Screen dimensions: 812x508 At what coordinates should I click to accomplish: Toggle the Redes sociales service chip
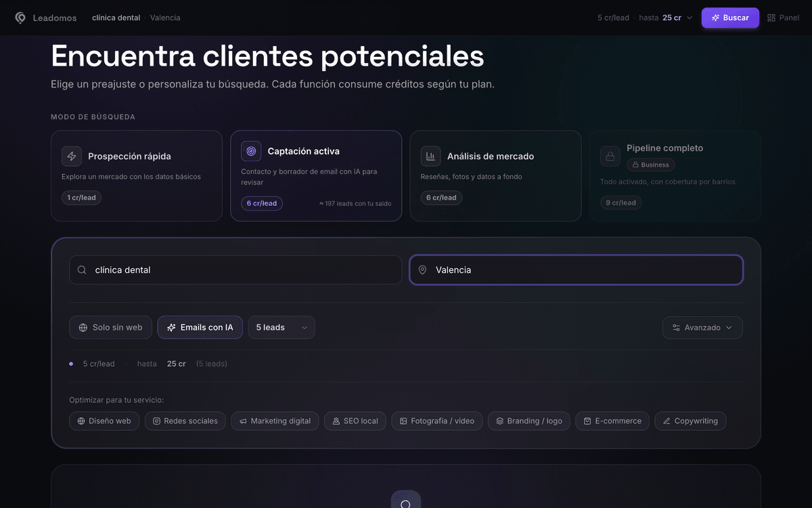(185, 421)
